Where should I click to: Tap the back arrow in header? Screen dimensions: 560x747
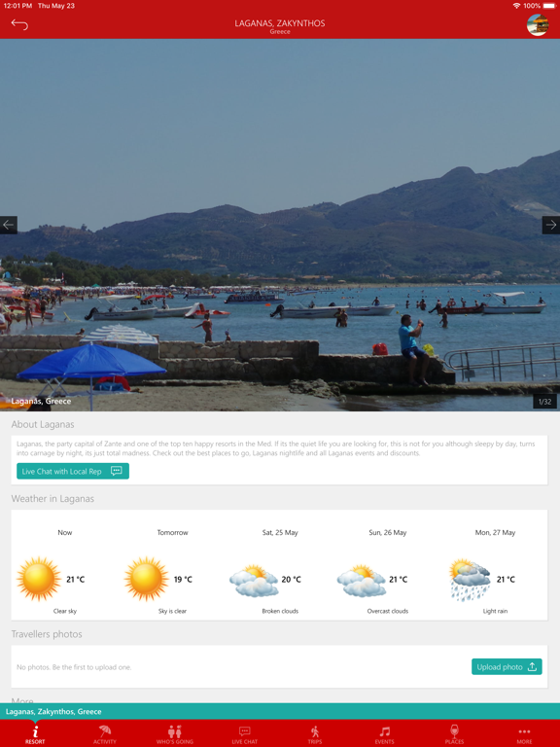[x=19, y=24]
